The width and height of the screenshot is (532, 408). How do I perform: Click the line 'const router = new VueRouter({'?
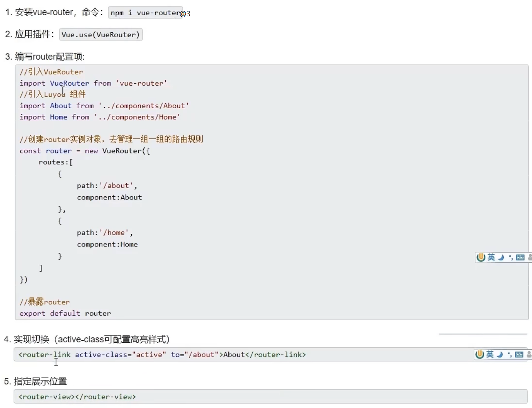(85, 151)
